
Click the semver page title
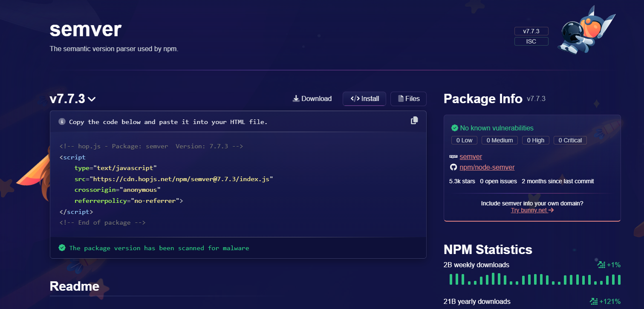86,30
